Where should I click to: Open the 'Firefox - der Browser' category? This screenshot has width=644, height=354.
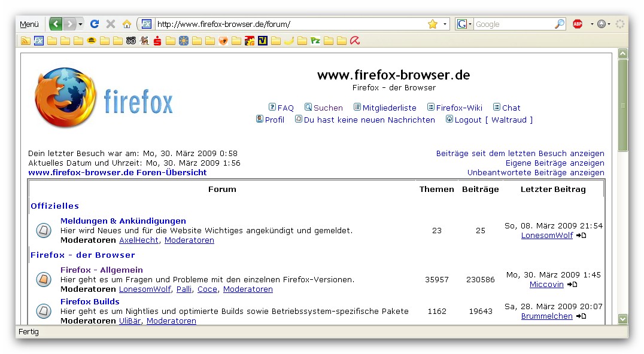[83, 255]
